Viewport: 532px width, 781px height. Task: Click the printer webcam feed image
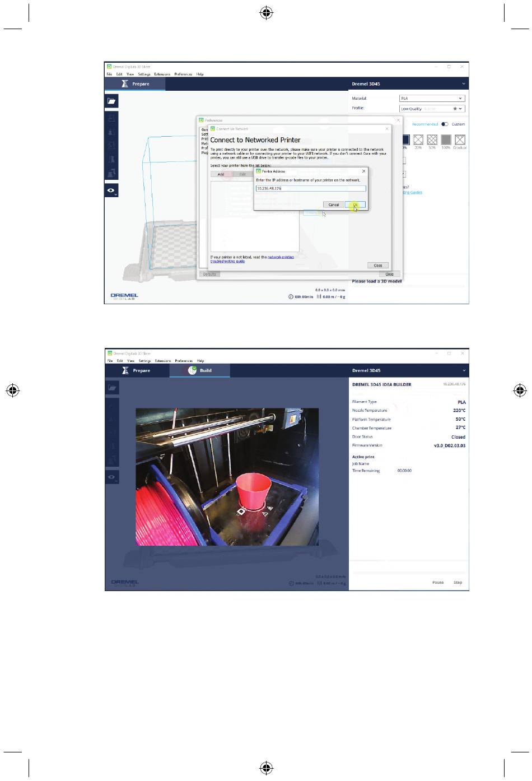click(227, 477)
